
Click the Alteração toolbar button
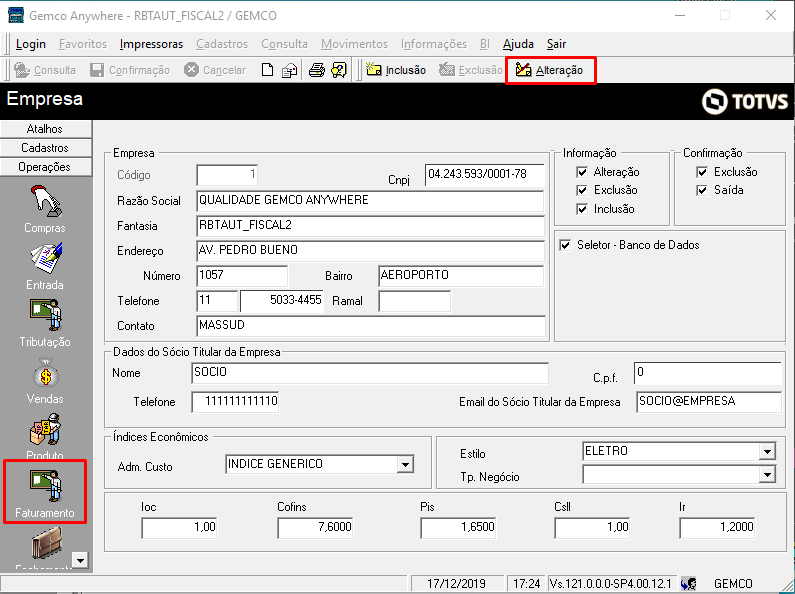550,70
